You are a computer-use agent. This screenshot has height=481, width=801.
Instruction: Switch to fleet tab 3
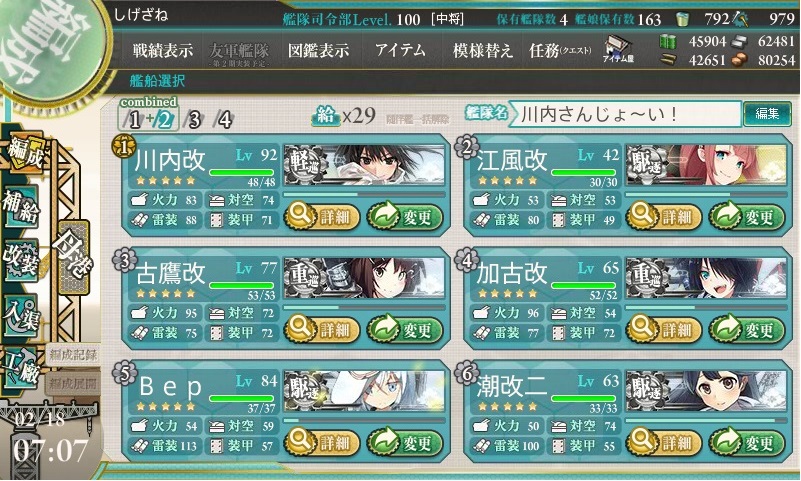point(194,119)
